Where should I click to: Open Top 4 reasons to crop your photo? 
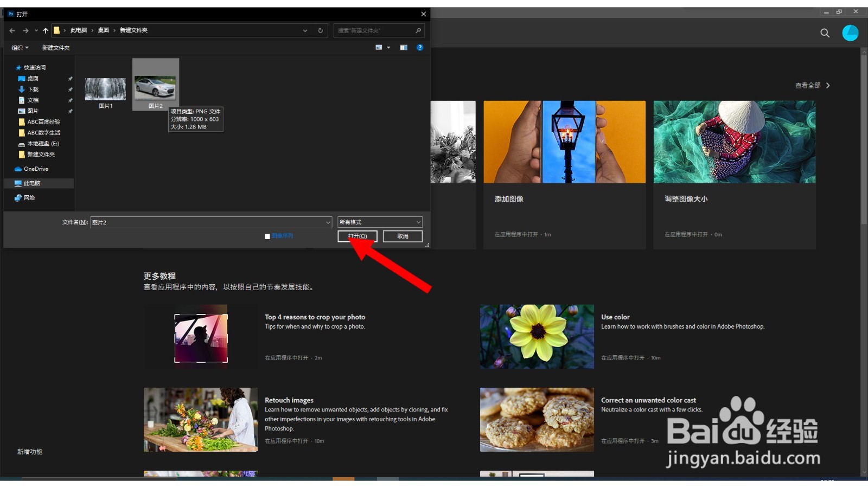click(315, 317)
